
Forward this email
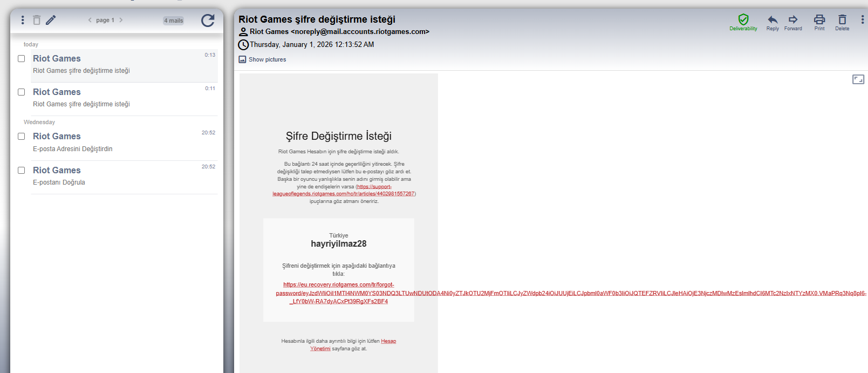click(x=793, y=23)
